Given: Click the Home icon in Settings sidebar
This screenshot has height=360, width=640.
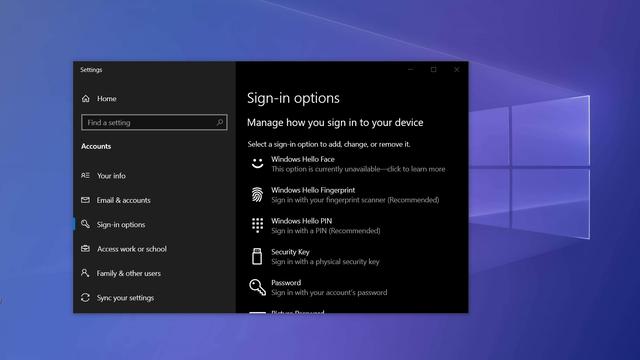Looking at the screenshot, I should click(85, 99).
